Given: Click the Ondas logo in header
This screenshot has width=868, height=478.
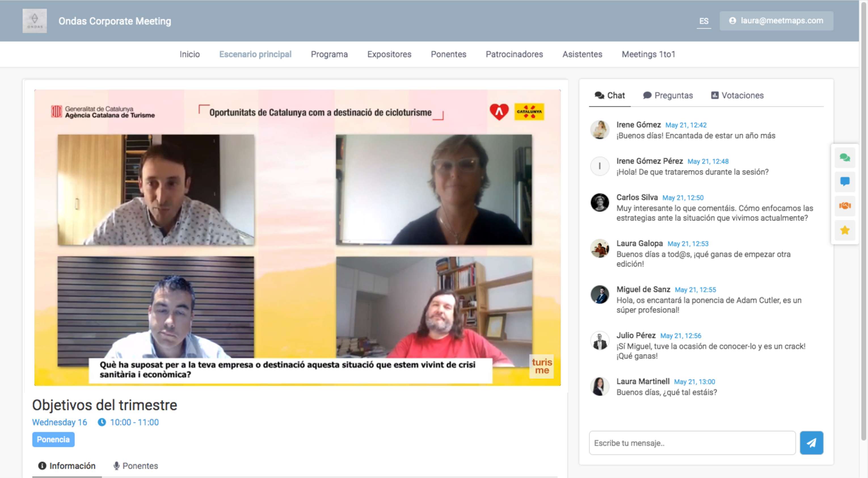Looking at the screenshot, I should point(35,21).
